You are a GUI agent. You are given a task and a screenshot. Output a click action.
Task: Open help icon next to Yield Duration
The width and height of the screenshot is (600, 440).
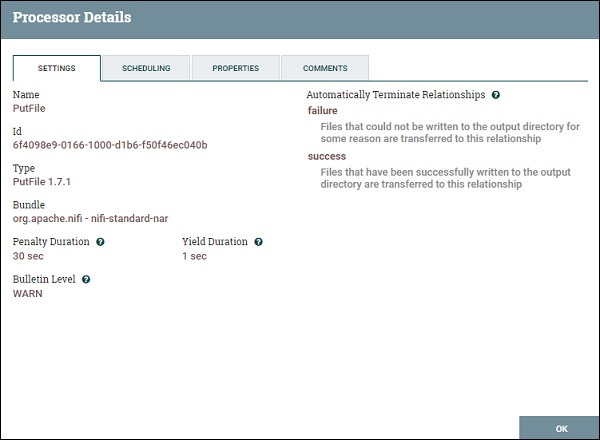(259, 242)
